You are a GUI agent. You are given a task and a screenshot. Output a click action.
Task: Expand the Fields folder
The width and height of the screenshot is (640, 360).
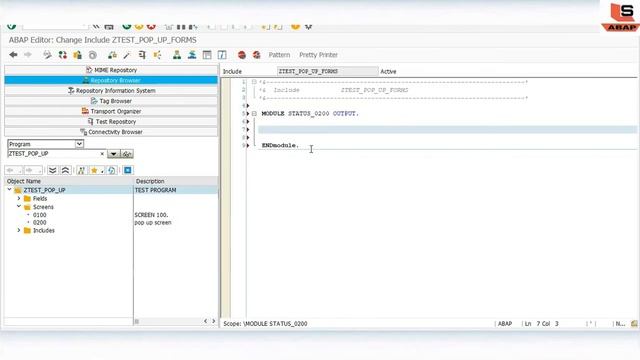click(19, 198)
